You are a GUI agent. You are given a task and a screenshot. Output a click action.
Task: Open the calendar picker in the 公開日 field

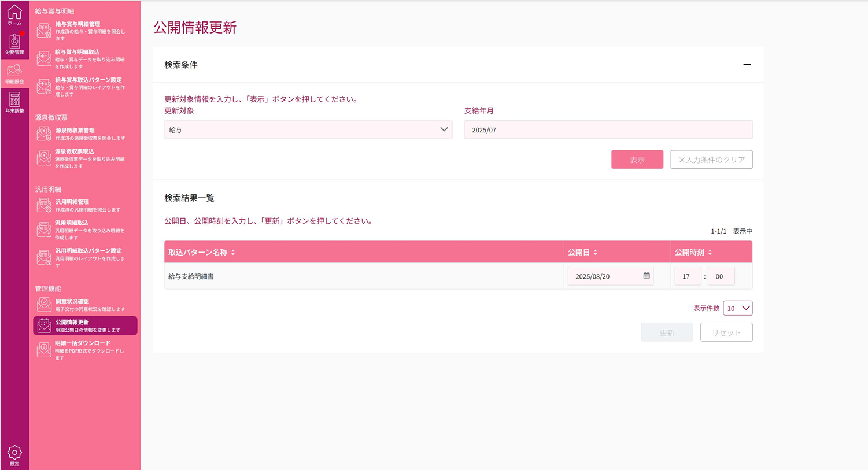[647, 276]
